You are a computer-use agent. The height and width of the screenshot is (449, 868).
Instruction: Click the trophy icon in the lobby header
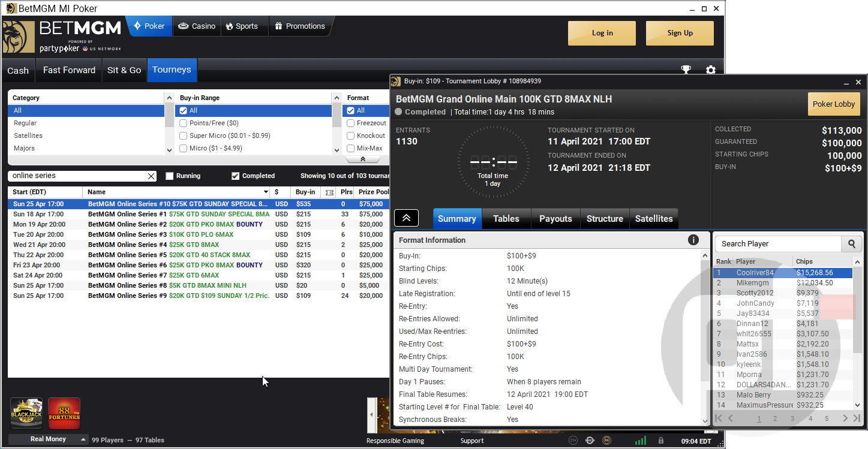click(x=686, y=70)
